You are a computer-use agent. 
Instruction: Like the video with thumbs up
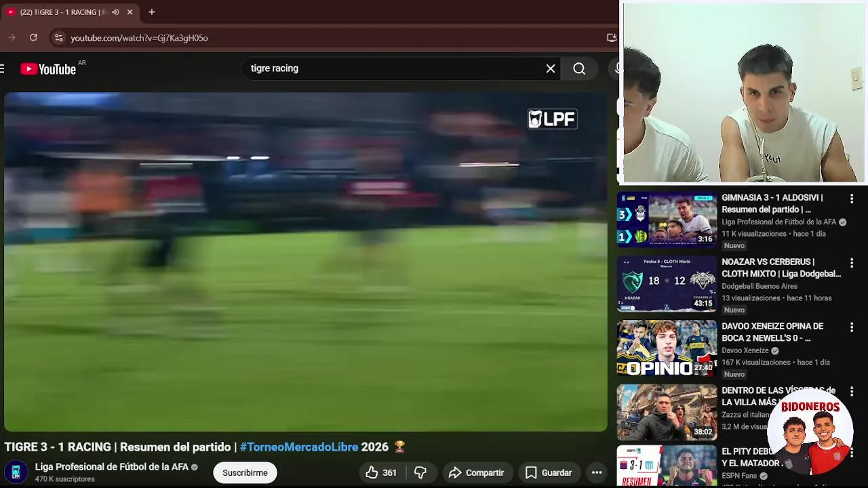tap(381, 472)
